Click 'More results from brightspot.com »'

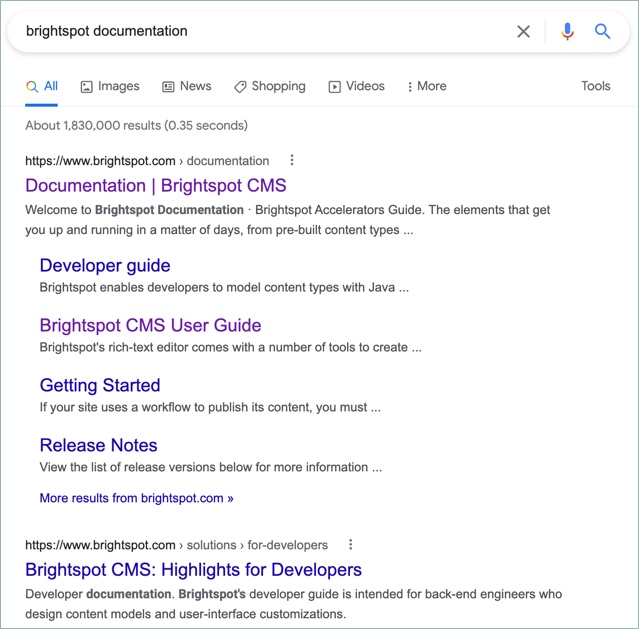click(137, 498)
